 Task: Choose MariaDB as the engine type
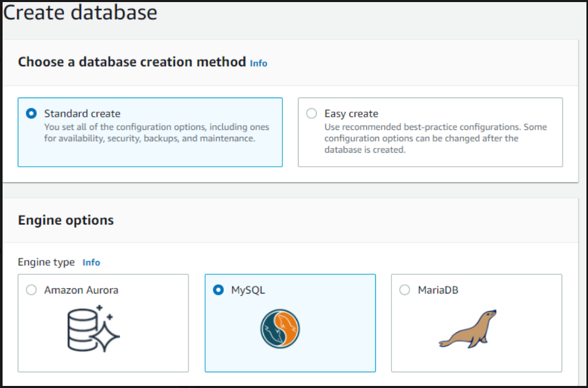point(404,290)
